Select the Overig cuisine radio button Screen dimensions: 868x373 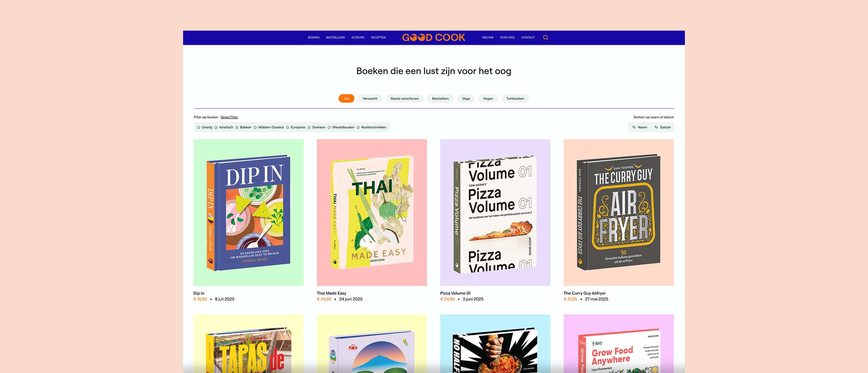(x=198, y=127)
